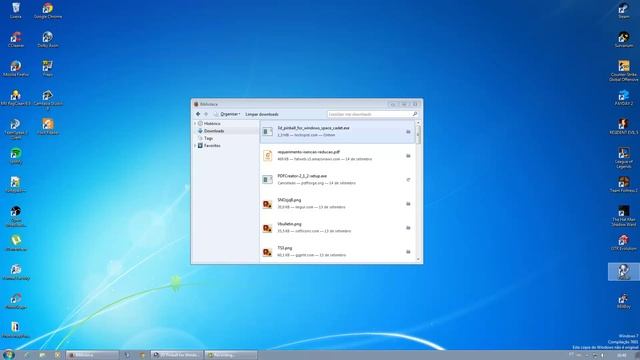Image resolution: width=640 pixels, height=360 pixels.
Task: Open the League of Legends desktop shortcut
Action: pos(623,158)
